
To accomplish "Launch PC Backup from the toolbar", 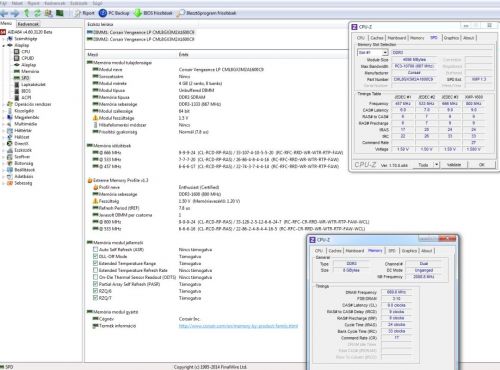I will point(114,13).
